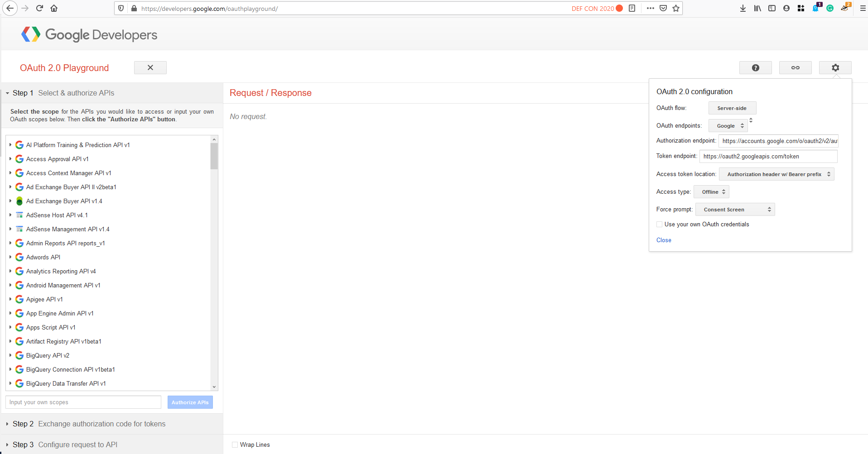Open the OAuth endpoints Google dropdown
Image resolution: width=868 pixels, height=454 pixels.
coord(728,126)
